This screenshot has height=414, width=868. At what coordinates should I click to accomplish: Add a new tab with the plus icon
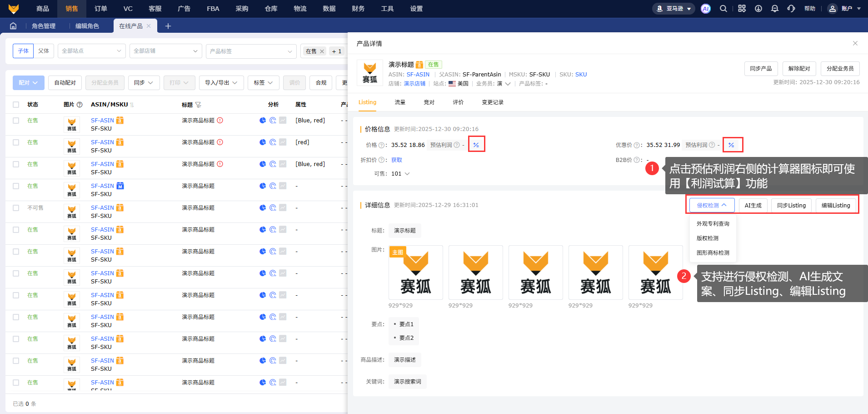click(x=168, y=26)
